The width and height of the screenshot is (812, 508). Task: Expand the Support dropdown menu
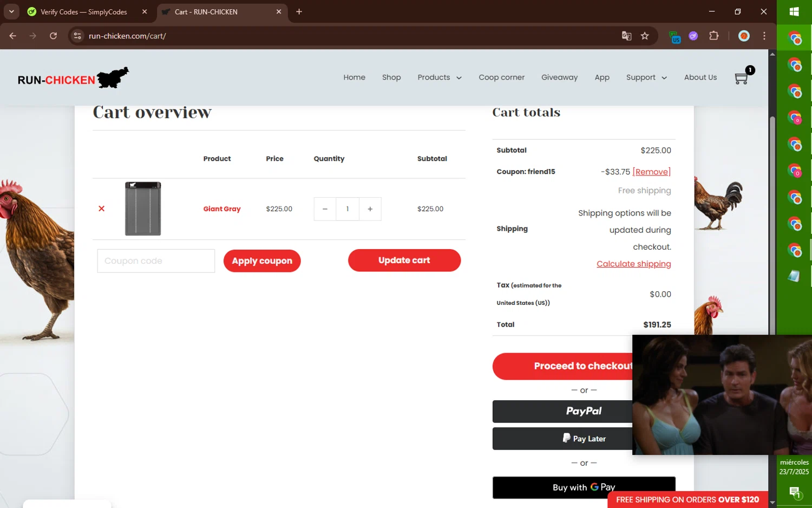(646, 77)
